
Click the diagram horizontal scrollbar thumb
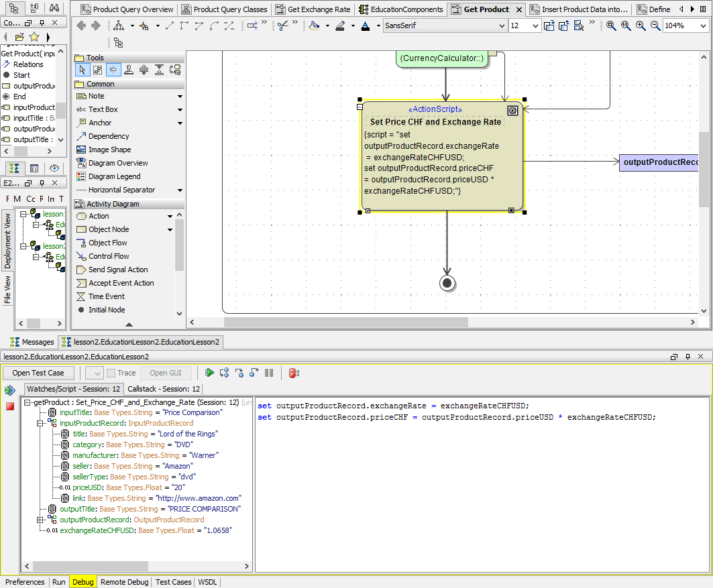[345, 322]
